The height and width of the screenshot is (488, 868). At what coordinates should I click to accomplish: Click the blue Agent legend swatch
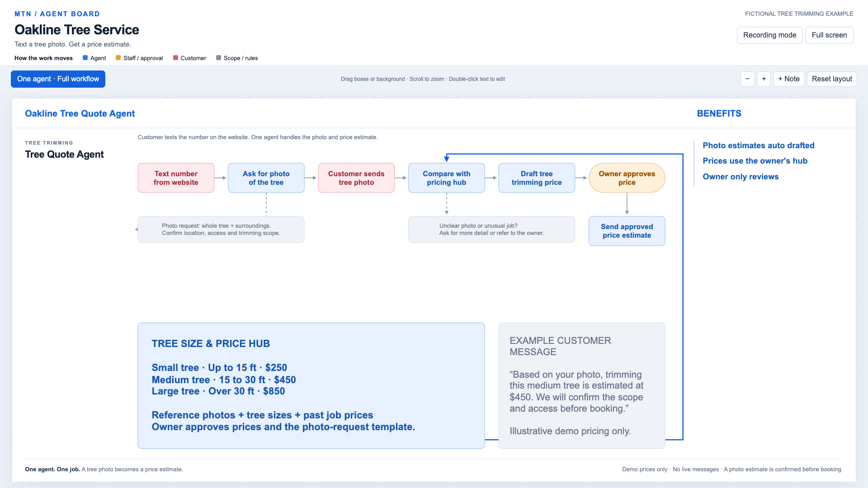click(x=85, y=58)
